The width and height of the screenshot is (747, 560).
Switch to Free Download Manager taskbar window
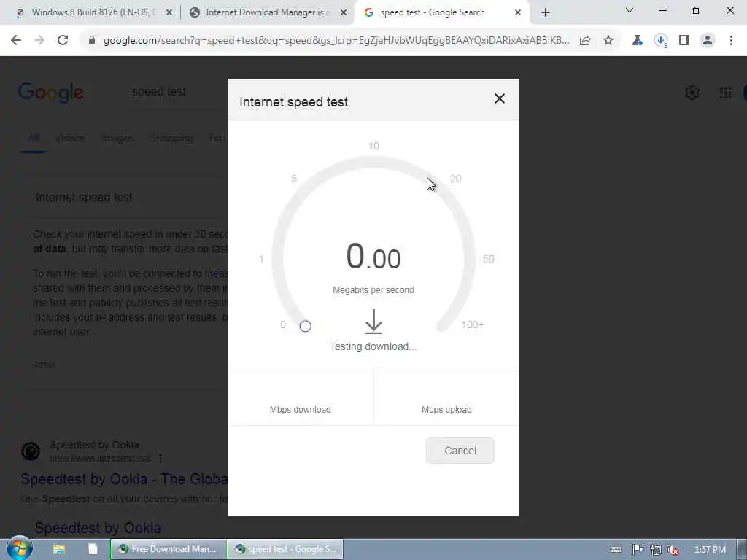169,549
